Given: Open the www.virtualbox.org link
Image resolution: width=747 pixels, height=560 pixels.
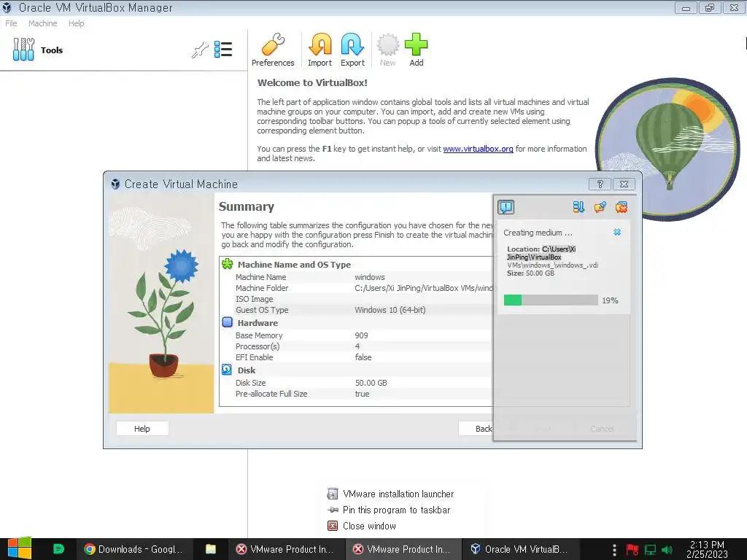Looking at the screenshot, I should (478, 149).
